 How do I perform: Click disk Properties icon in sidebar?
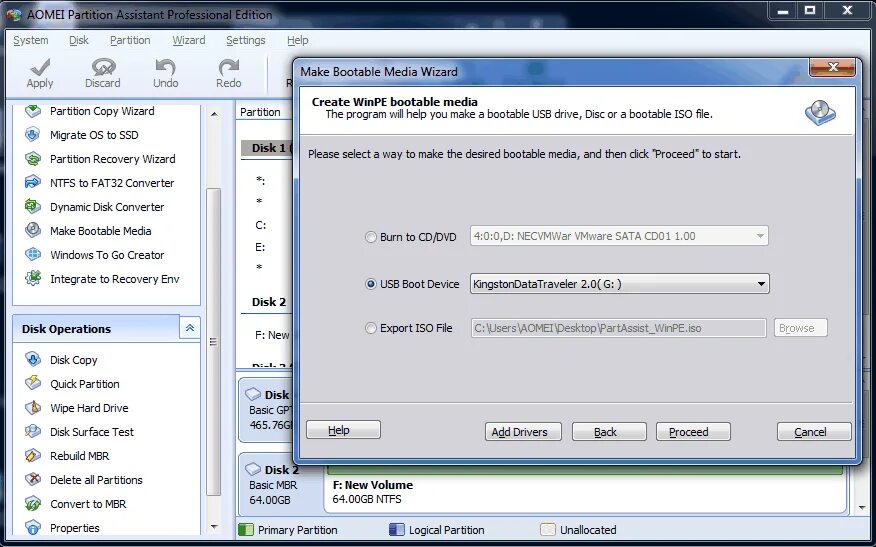(33, 527)
